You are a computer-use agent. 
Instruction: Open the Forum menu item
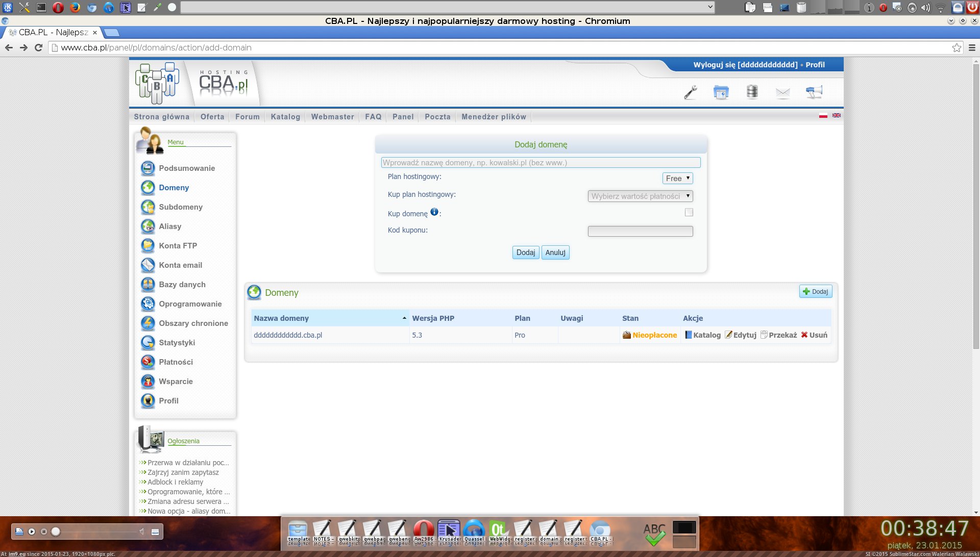coord(248,117)
